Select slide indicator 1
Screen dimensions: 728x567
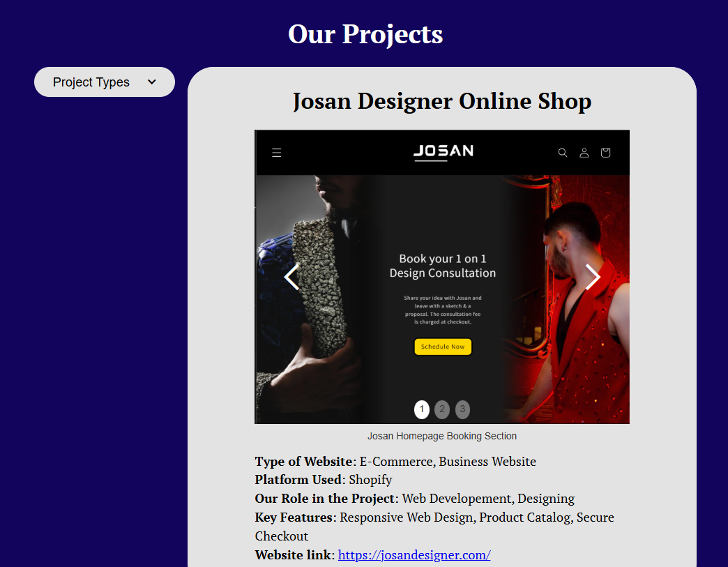coord(422,409)
